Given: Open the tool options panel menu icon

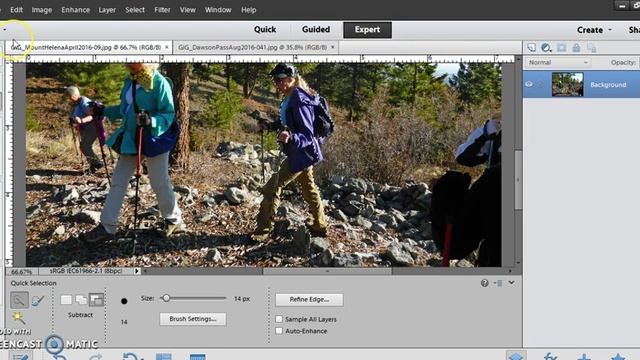Looking at the screenshot, I should [x=498, y=283].
